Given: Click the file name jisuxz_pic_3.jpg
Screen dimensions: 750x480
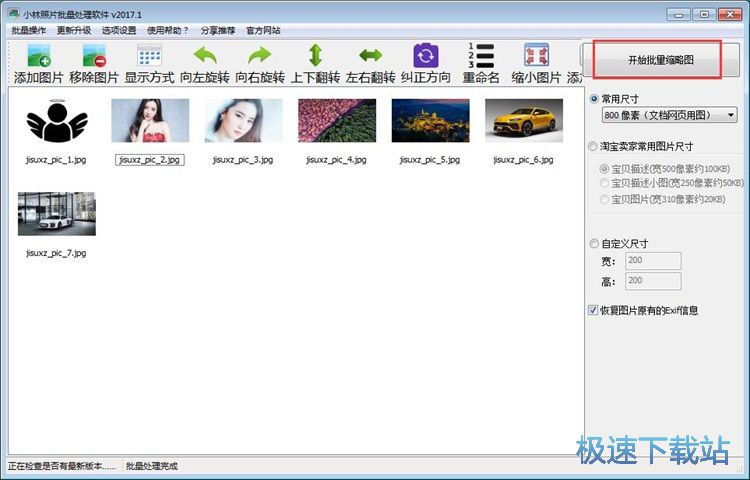Looking at the screenshot, I should click(x=243, y=160).
